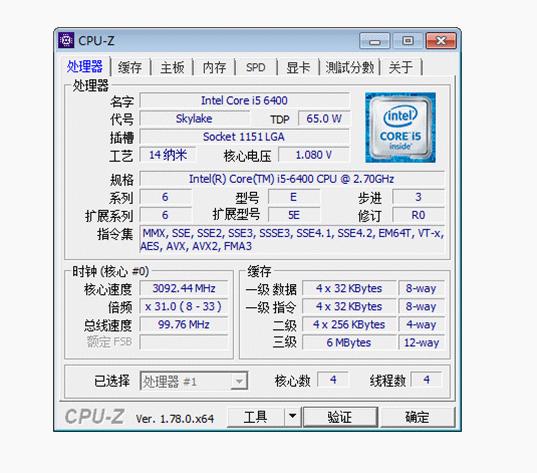Screen dimensions: 537x473
Task: Maximize the CPU-Z window
Action: tap(408, 41)
